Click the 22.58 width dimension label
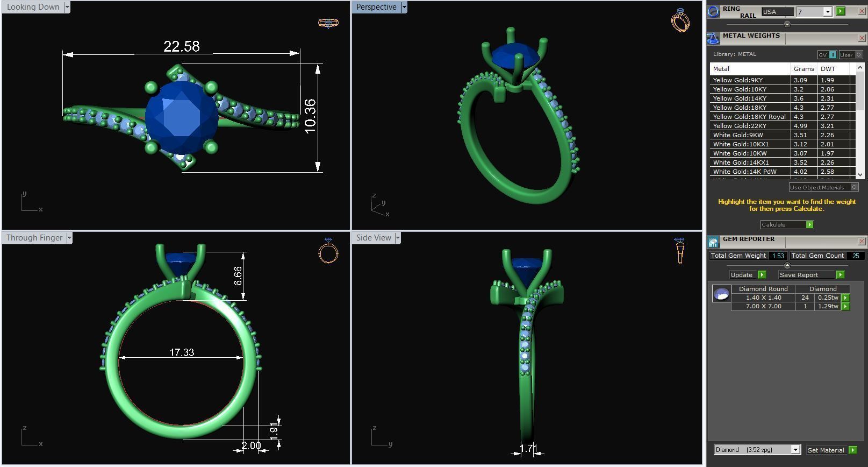Screen dimensions: 868x467 tap(182, 46)
